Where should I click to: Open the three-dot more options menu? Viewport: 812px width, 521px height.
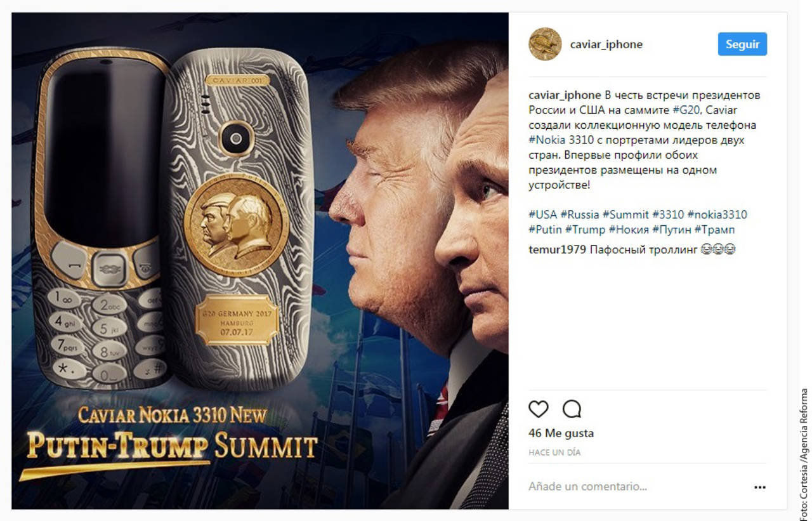pyautogui.click(x=759, y=487)
